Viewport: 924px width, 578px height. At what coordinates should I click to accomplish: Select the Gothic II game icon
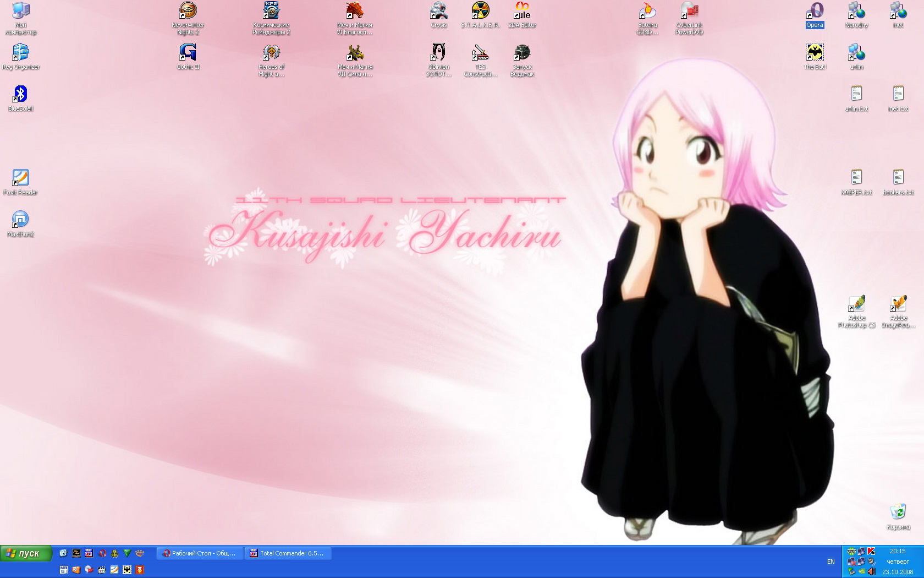pyautogui.click(x=188, y=57)
